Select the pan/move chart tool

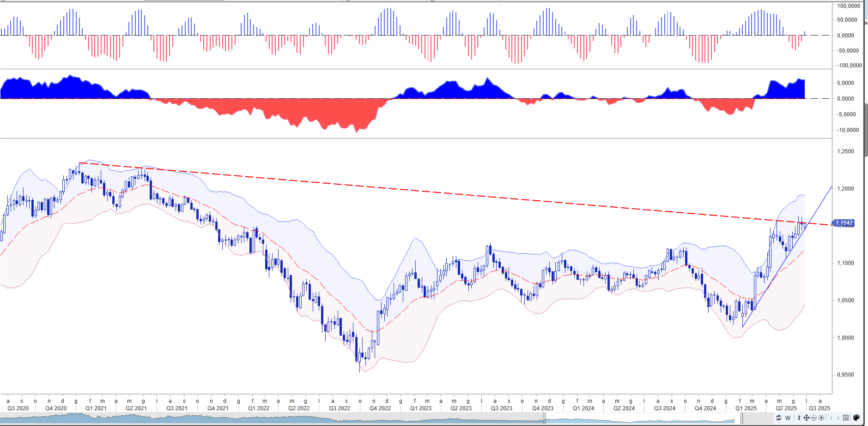point(807,418)
